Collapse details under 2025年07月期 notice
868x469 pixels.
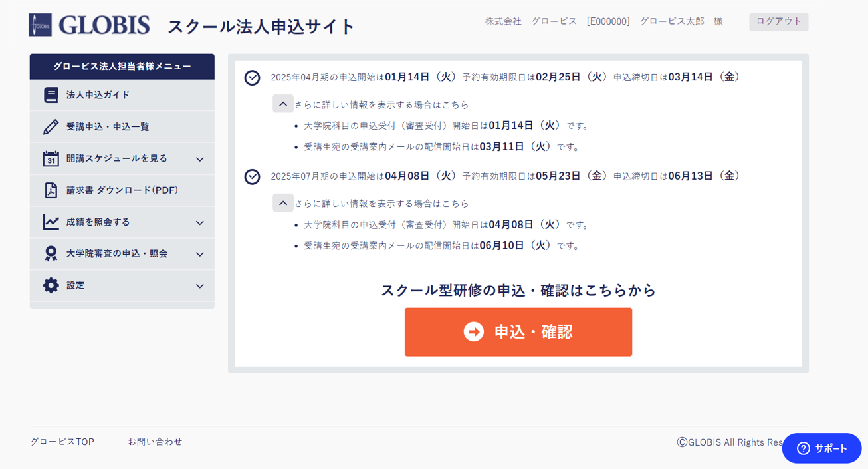pos(283,203)
